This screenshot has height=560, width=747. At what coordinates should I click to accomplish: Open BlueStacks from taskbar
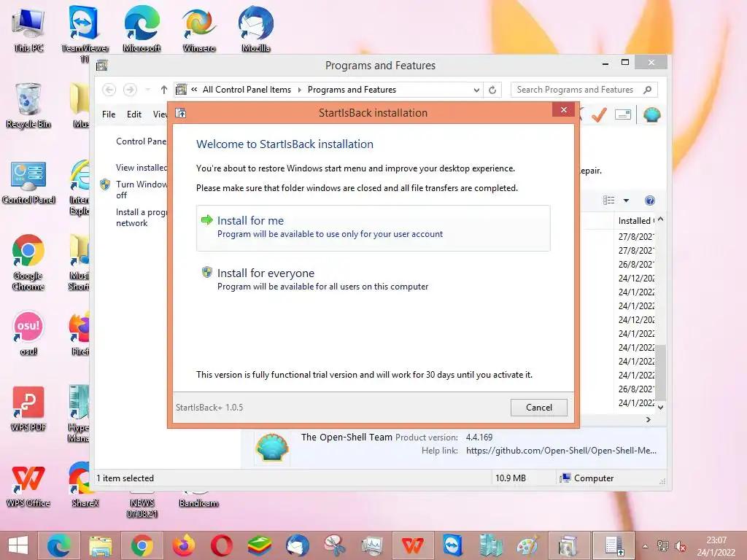coord(260,545)
